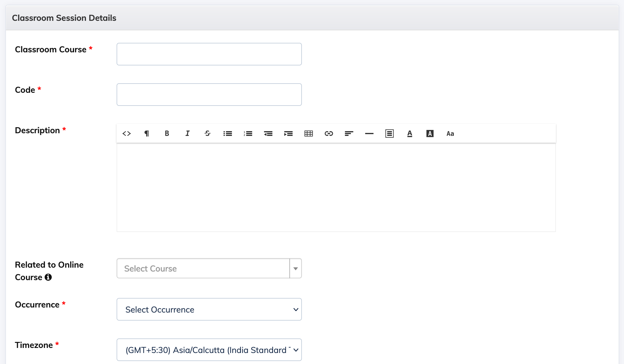
Task: Choose the text background color tool
Action: (430, 134)
